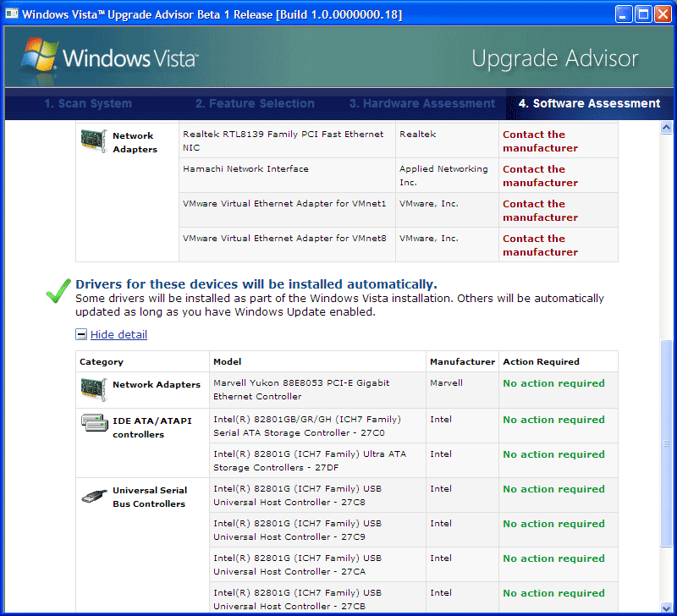Image resolution: width=677 pixels, height=616 pixels.
Task: Open the 3. Hardware Assessment tab
Action: coord(421,103)
